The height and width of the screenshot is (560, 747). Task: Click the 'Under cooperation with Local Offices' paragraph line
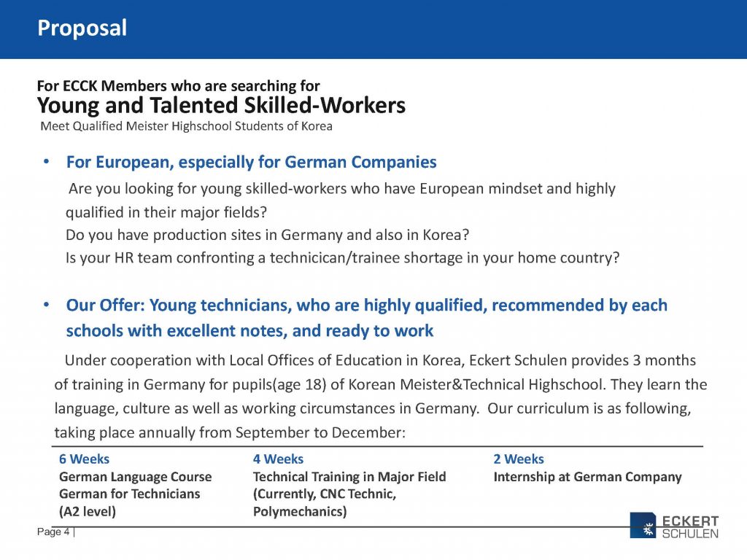tap(380, 360)
